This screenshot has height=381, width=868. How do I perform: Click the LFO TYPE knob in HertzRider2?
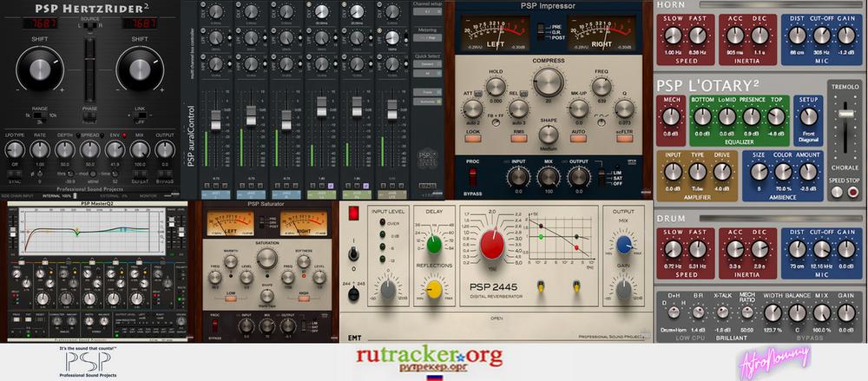15,149
